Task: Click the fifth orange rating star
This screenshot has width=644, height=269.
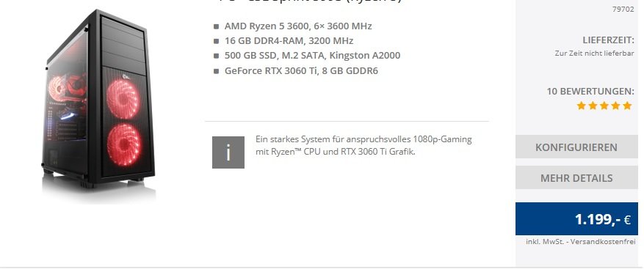Action: tap(627, 106)
